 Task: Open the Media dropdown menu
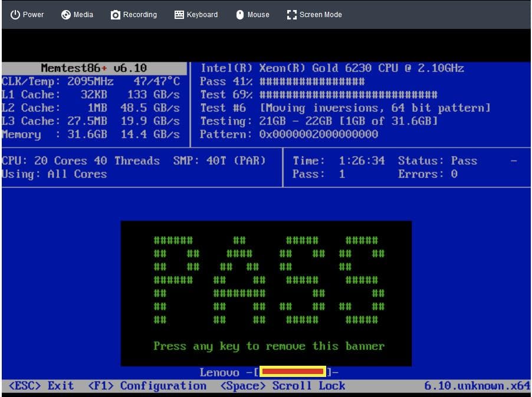click(77, 14)
